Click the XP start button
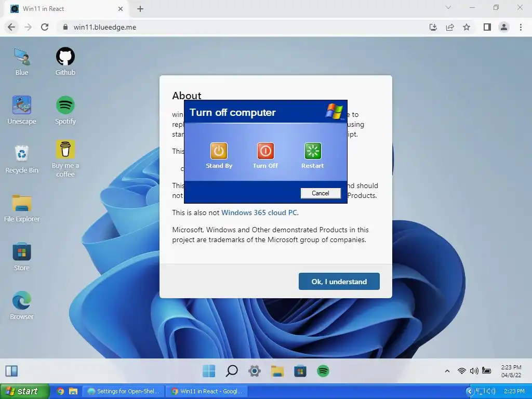 point(25,391)
